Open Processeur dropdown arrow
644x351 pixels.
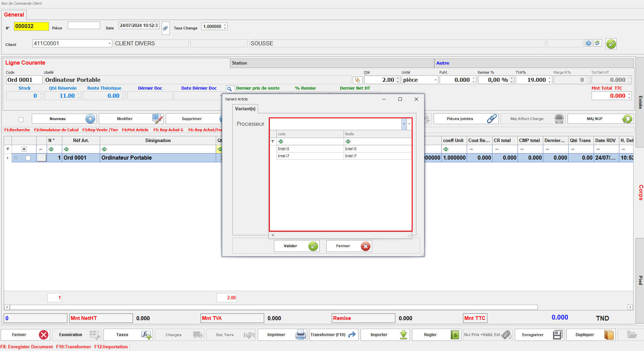(404, 124)
